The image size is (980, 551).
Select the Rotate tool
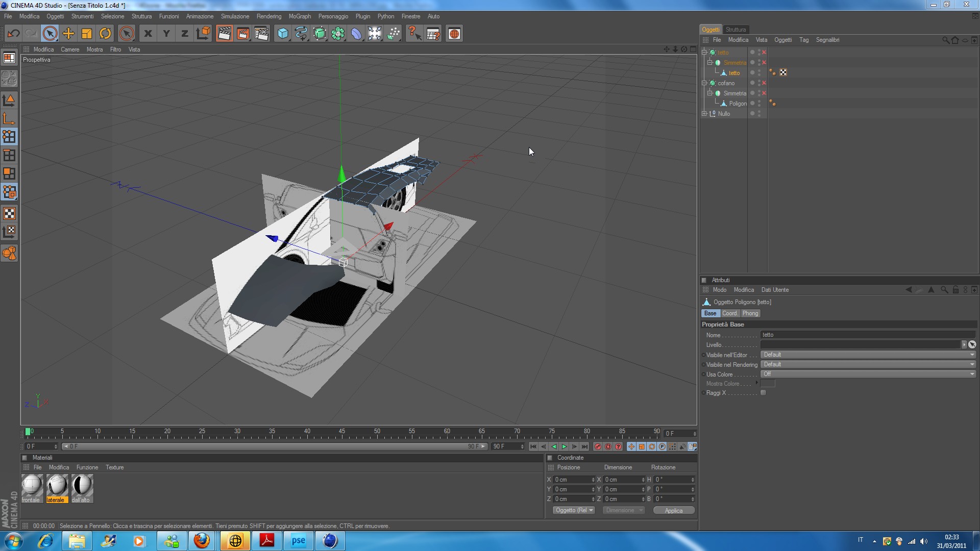[x=105, y=34]
